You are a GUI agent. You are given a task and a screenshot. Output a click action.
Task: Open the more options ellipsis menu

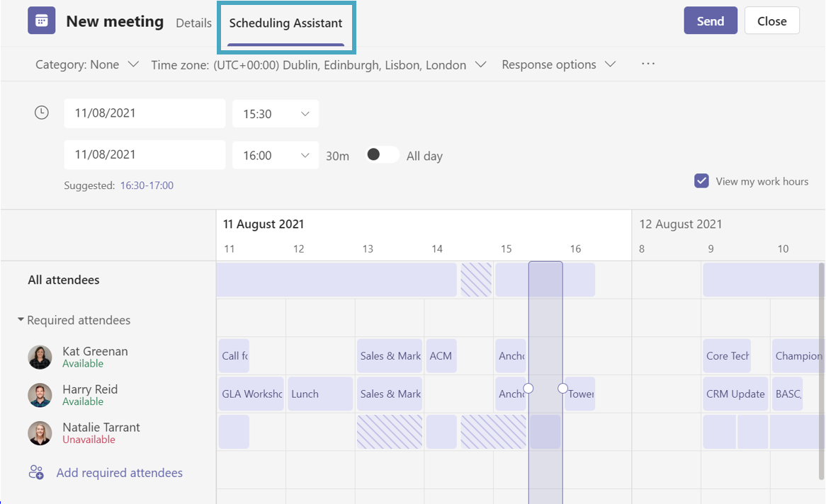point(647,64)
